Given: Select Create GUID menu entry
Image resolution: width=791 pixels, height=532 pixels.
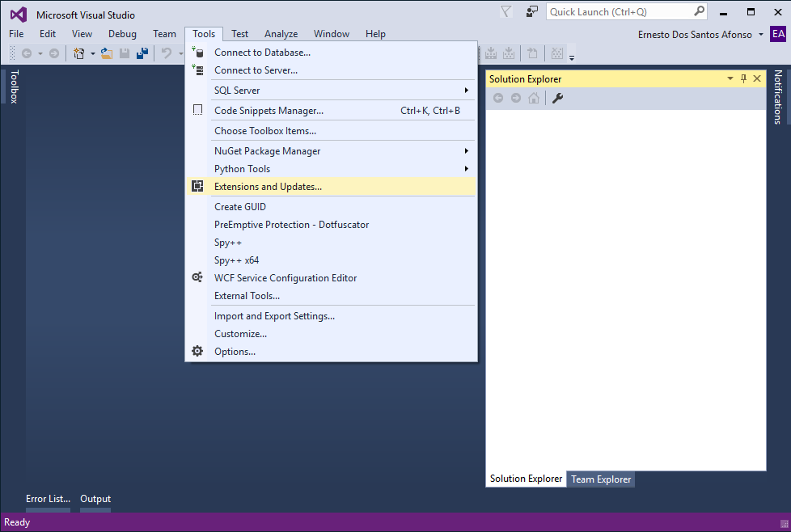Looking at the screenshot, I should tap(331, 207).
